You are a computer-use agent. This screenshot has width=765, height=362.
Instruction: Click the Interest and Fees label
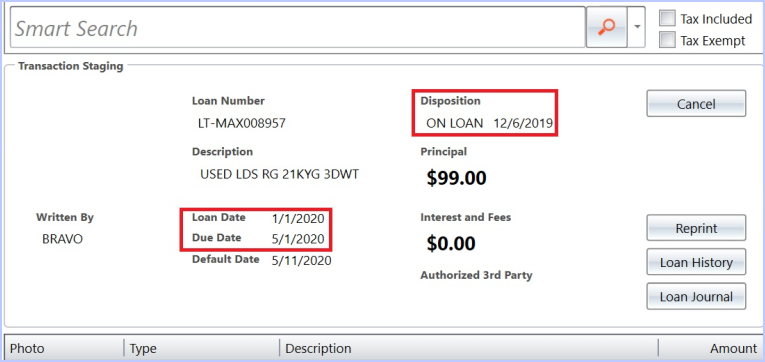466,217
